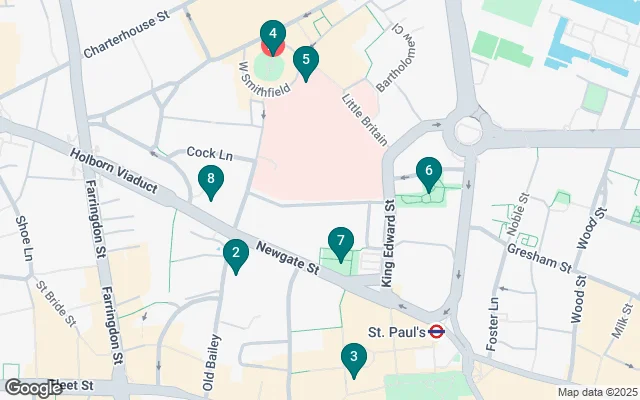Click the St. Paul's Underground station icon
640x400 pixels.
pyautogui.click(x=436, y=331)
